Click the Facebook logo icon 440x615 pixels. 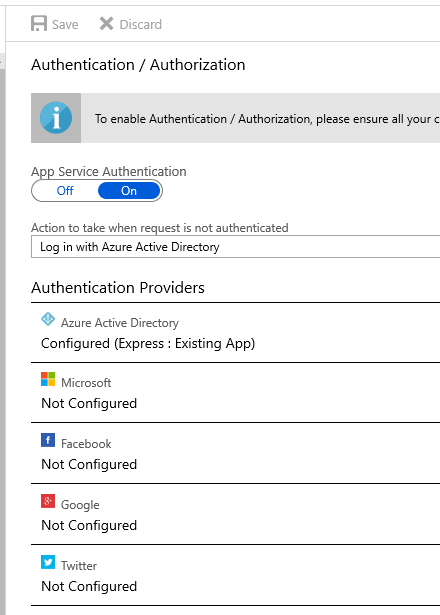[48, 440]
